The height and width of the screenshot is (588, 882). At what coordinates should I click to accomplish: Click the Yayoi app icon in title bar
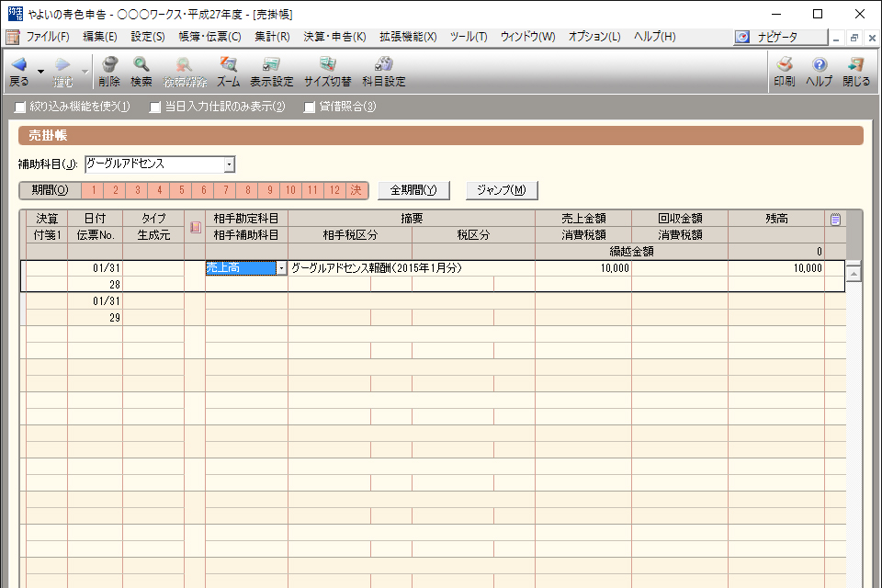(x=16, y=14)
